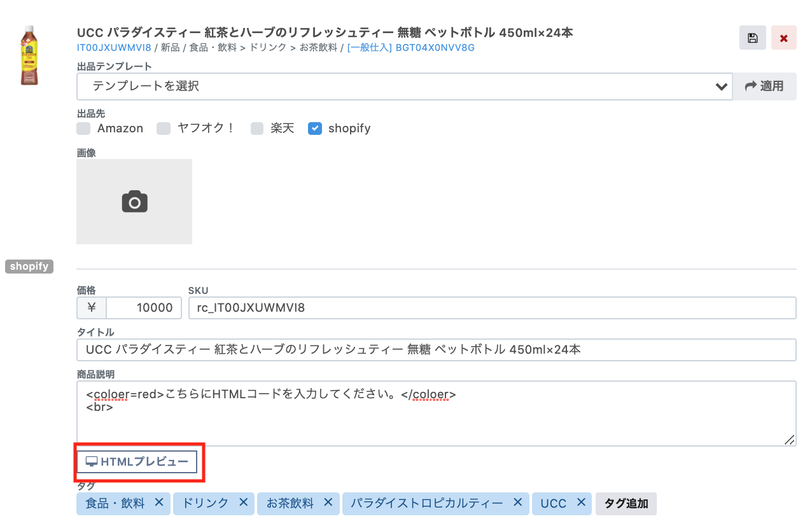Click the SKU input field
Screen dimensions: 812x528
point(492,308)
